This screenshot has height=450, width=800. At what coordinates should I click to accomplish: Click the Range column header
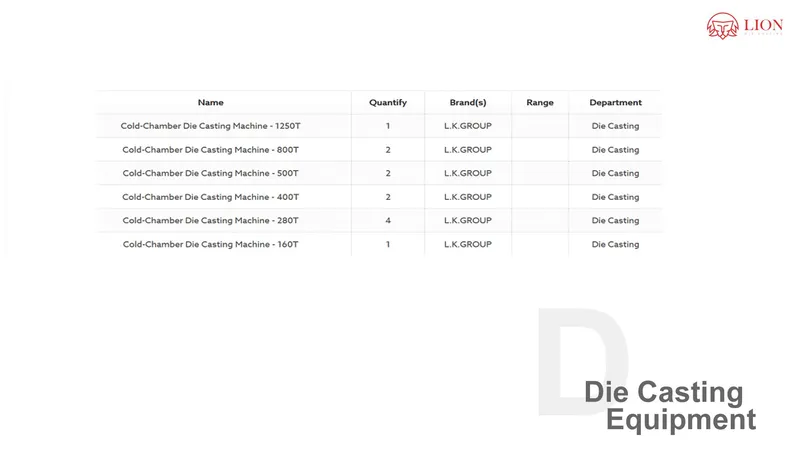(540, 102)
